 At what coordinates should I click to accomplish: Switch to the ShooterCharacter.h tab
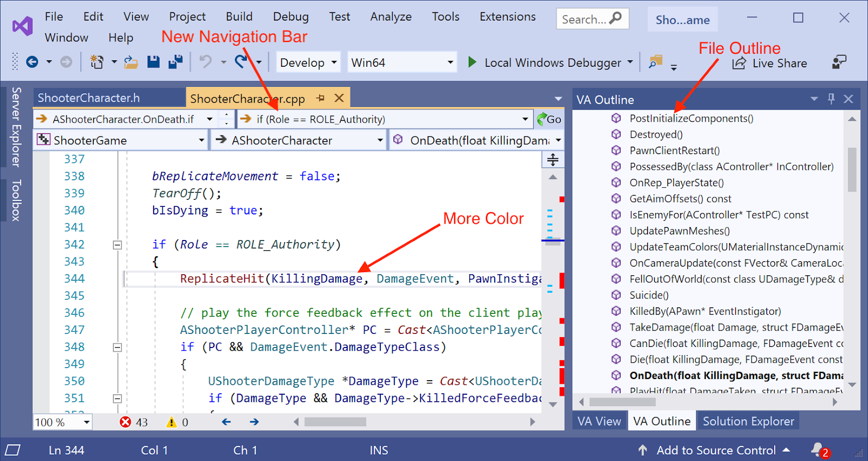pos(108,98)
